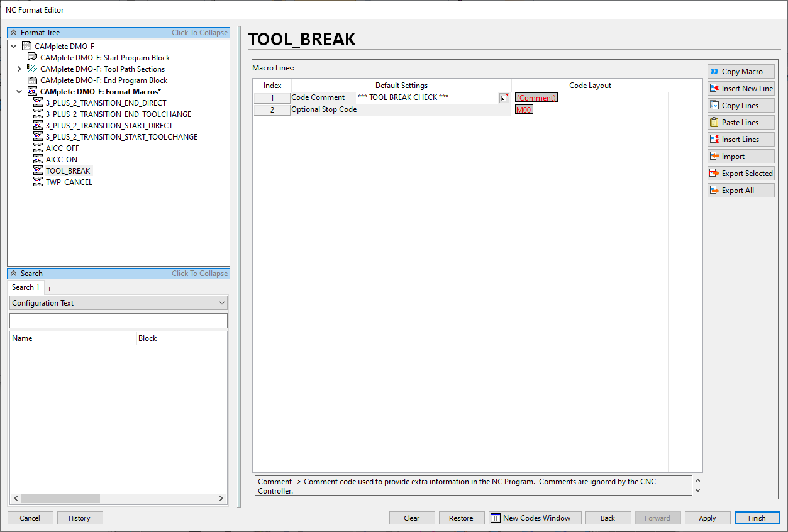Click the Cancel button
Screen dimensions: 788x532
[30, 518]
